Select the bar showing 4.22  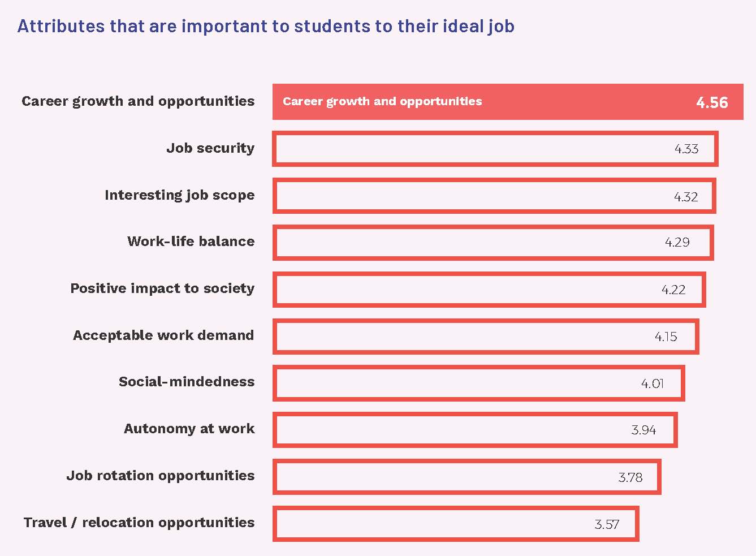(489, 290)
